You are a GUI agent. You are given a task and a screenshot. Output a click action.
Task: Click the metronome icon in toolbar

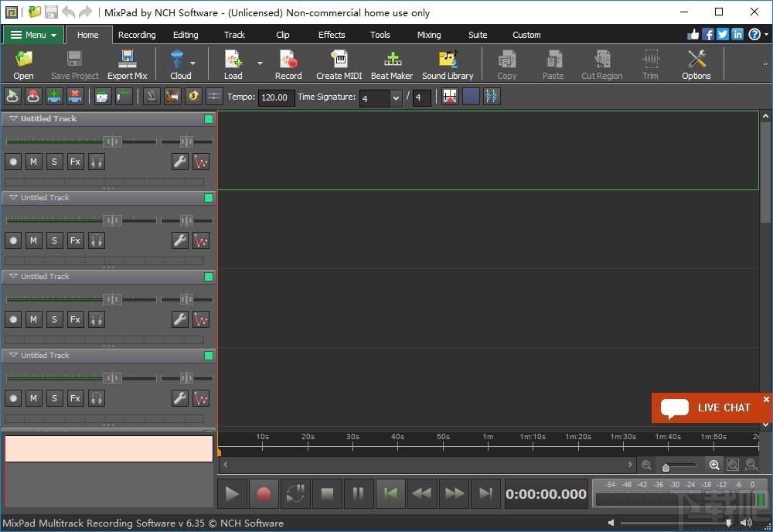tap(152, 96)
